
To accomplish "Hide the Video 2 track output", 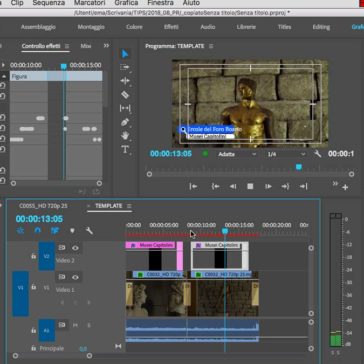I will (75, 248).
